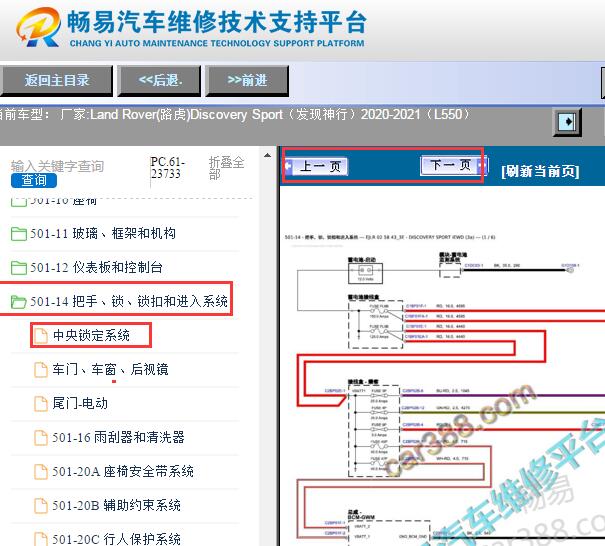Viewport: 605px width, 546px height.
Task: Open the 车门、车窗、后视镜 document
Action: tap(111, 369)
